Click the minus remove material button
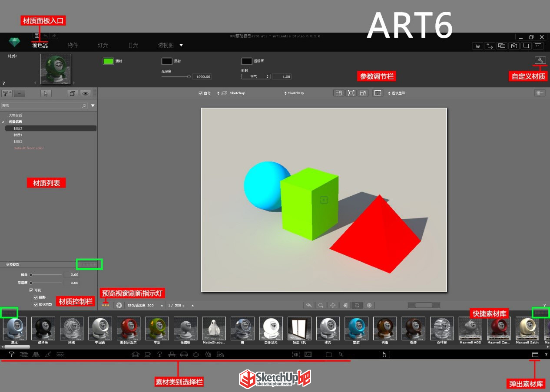550x392 pixels. 20,93
